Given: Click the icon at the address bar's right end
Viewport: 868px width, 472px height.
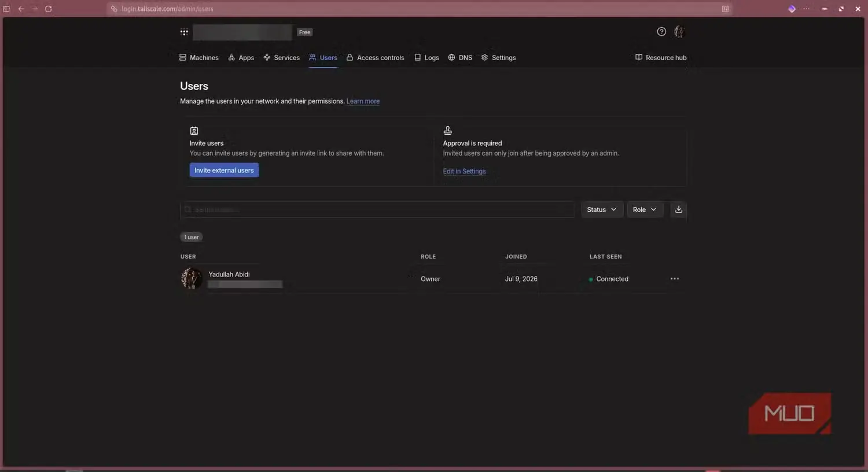Looking at the screenshot, I should click(725, 9).
